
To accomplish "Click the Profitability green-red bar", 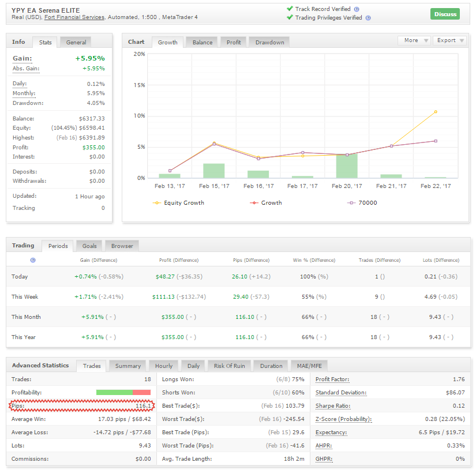I will [x=123, y=392].
